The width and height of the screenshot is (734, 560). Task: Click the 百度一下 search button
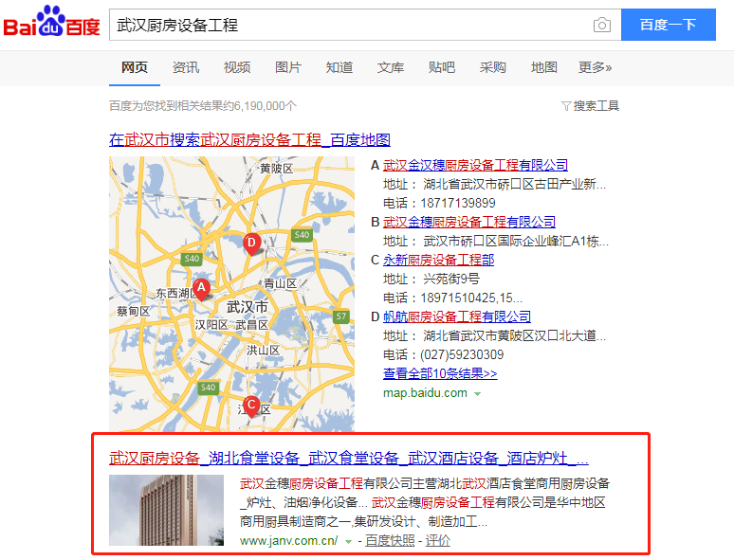(x=668, y=25)
